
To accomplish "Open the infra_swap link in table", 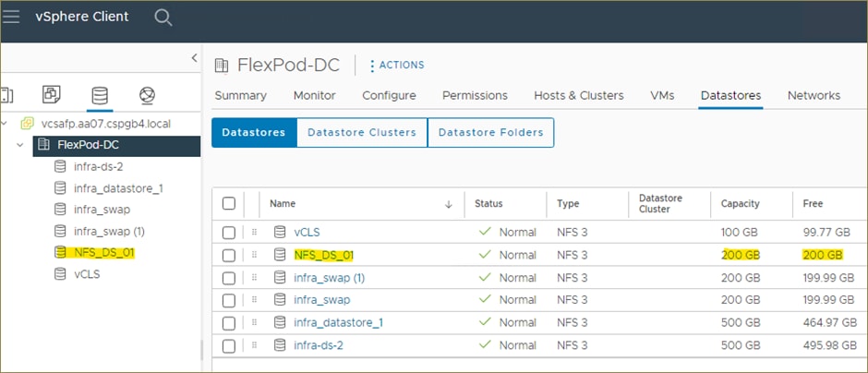I will (x=321, y=300).
